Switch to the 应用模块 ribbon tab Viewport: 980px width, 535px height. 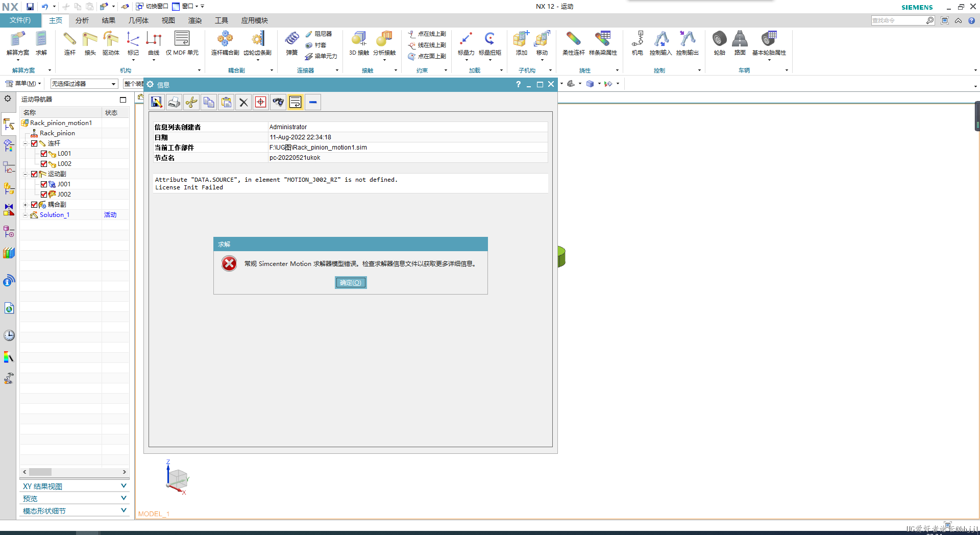click(254, 20)
